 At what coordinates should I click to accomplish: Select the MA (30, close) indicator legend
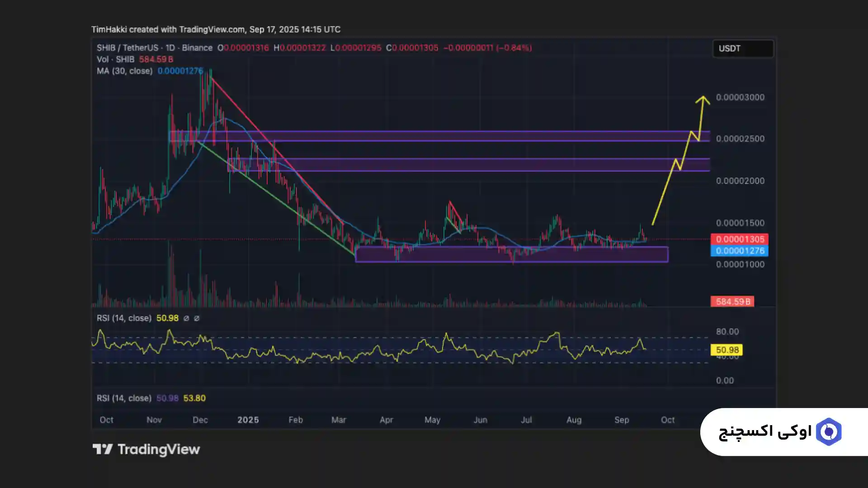[x=124, y=71]
